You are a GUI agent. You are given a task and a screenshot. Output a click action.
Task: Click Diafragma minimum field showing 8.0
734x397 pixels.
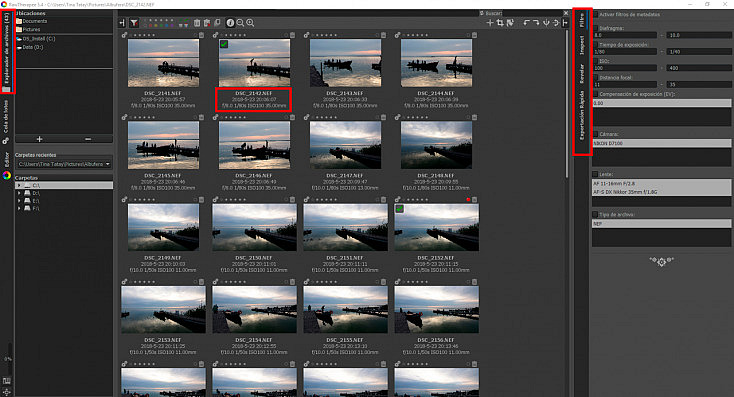click(x=625, y=35)
